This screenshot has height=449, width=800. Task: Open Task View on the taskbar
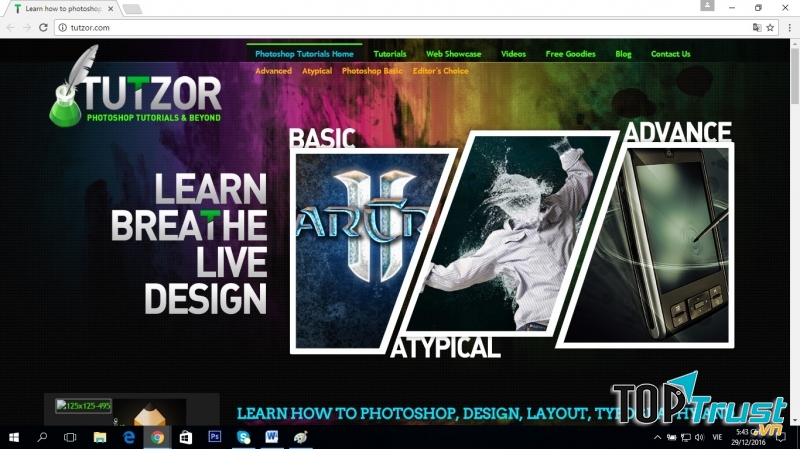pyautogui.click(x=70, y=437)
